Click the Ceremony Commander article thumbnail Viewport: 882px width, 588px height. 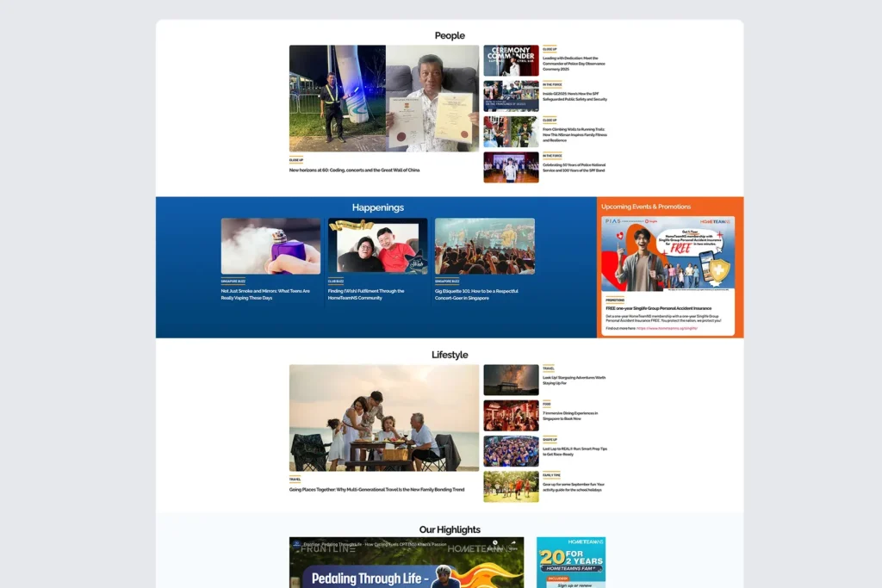point(511,60)
